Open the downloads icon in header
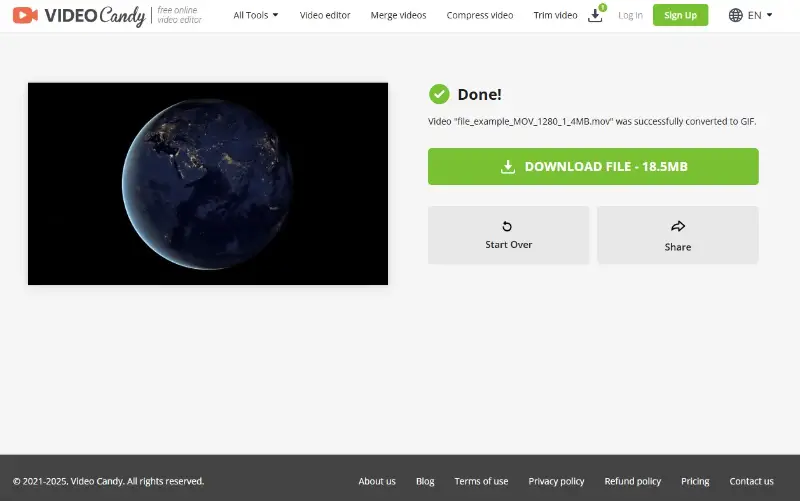 595,15
